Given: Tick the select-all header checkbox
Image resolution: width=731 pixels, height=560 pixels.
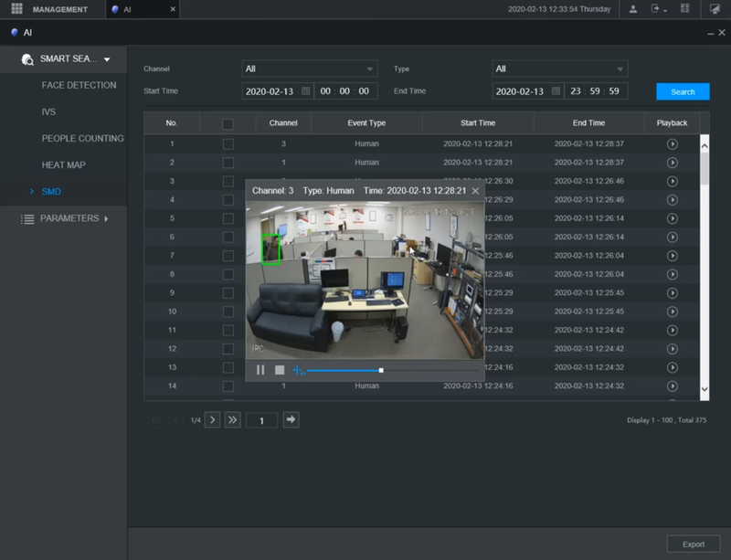Looking at the screenshot, I should pos(228,123).
